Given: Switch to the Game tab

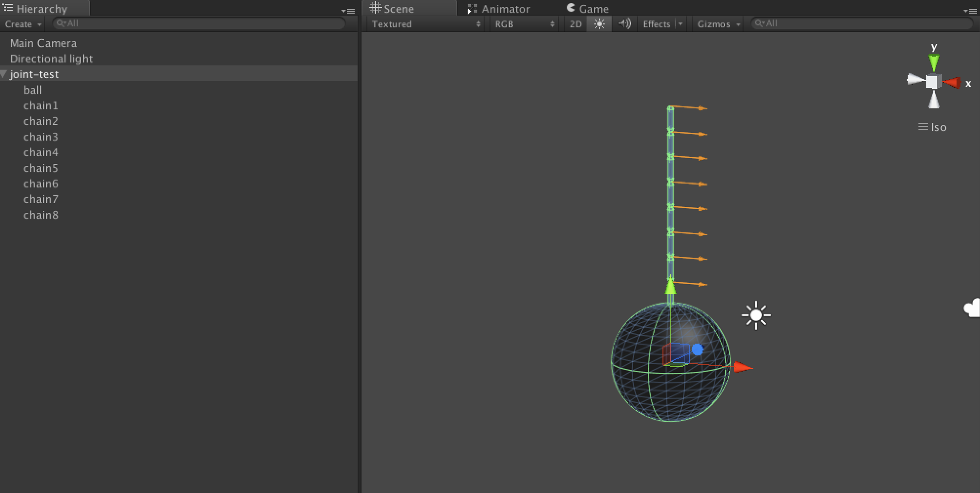Looking at the screenshot, I should pos(587,8).
